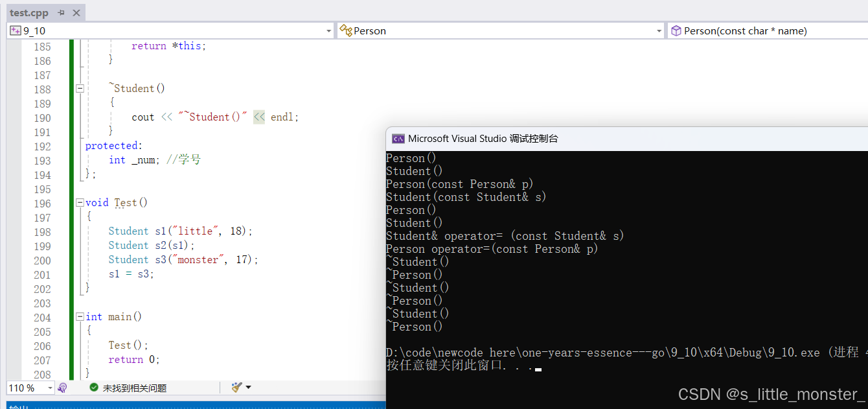Click the int _num; declaration

point(135,160)
